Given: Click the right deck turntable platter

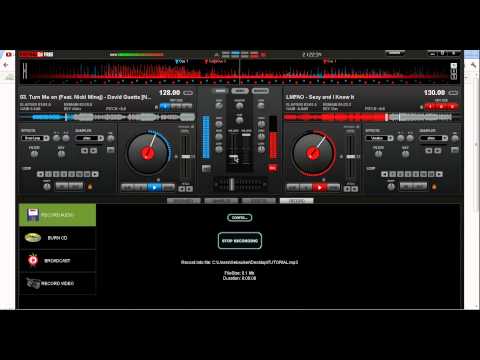Looking at the screenshot, I should [313, 153].
